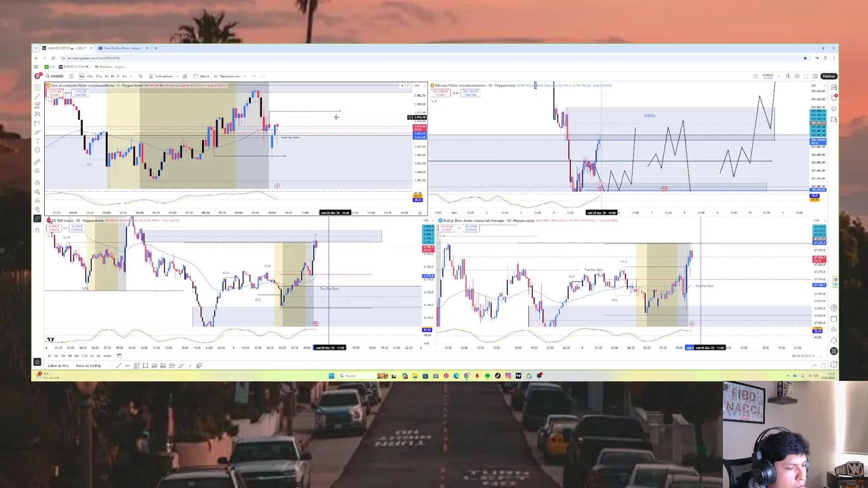The width and height of the screenshot is (868, 488).
Task: Open the Windows Start menu
Action: pos(332,375)
